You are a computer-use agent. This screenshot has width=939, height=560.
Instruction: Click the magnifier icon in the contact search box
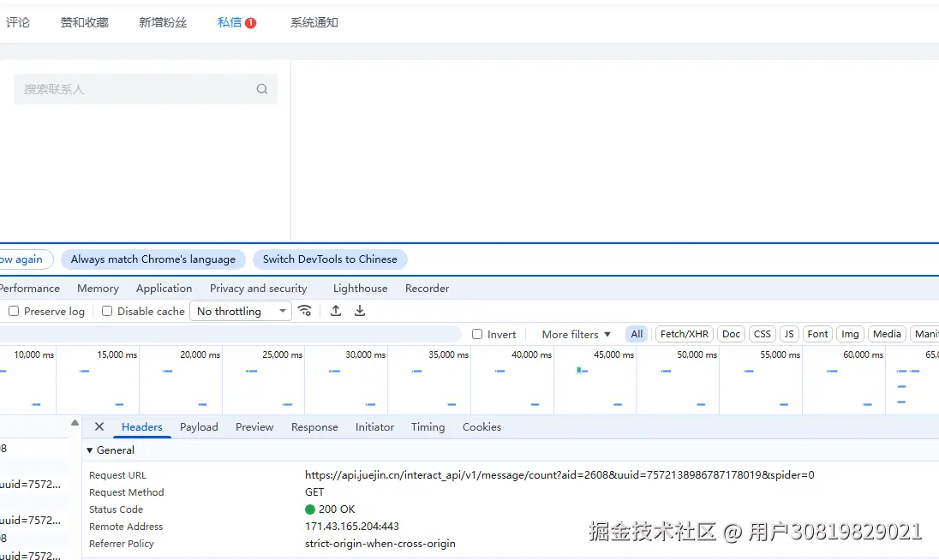click(x=261, y=89)
